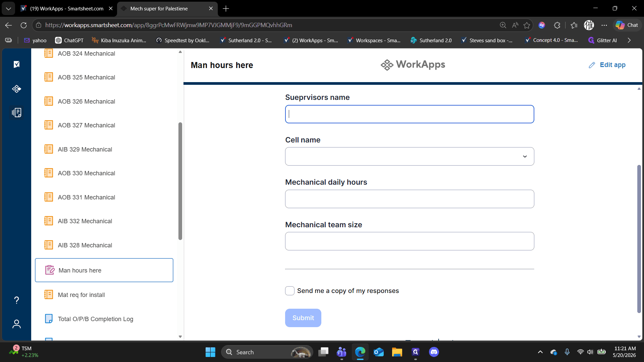This screenshot has height=362, width=644.
Task: Go back with the browser arrow
Action: pos(9,25)
